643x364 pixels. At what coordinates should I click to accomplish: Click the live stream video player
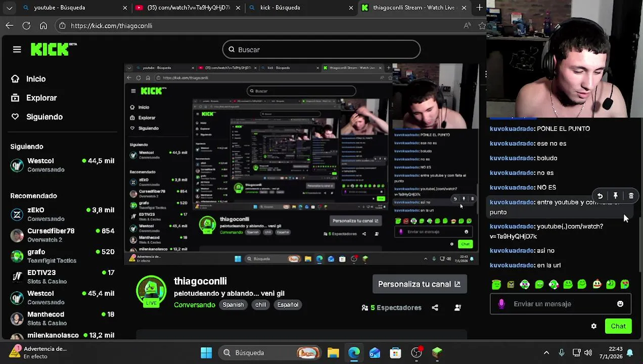[301, 164]
